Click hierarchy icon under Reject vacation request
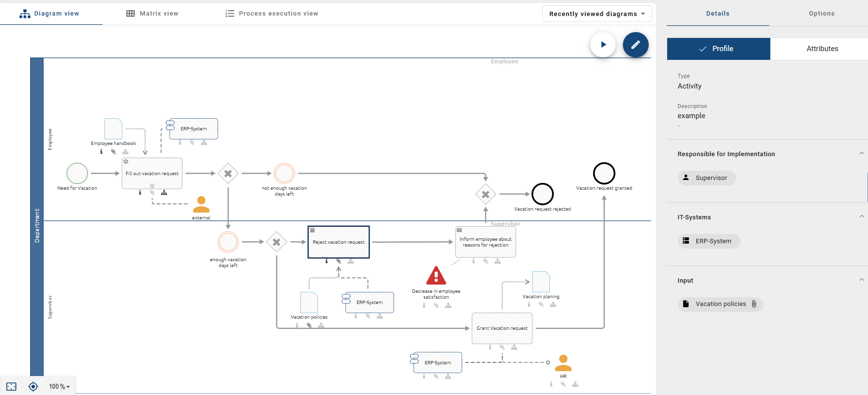Image resolution: width=868 pixels, height=395 pixels. click(x=351, y=261)
